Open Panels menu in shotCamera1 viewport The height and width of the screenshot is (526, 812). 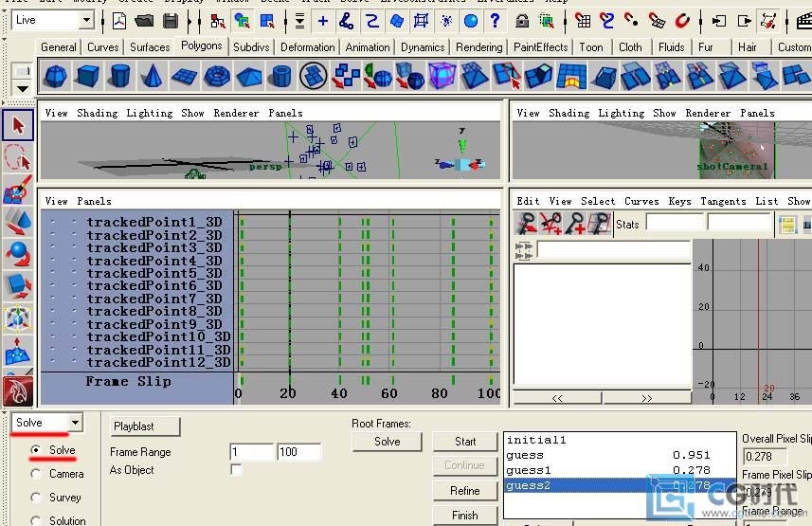pos(758,113)
